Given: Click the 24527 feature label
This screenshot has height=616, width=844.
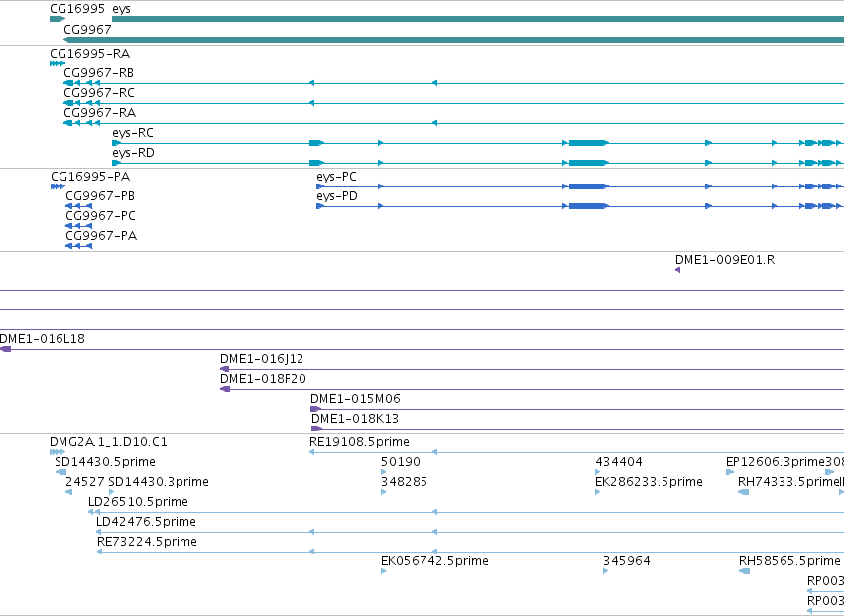Looking at the screenshot, I should [x=85, y=482].
